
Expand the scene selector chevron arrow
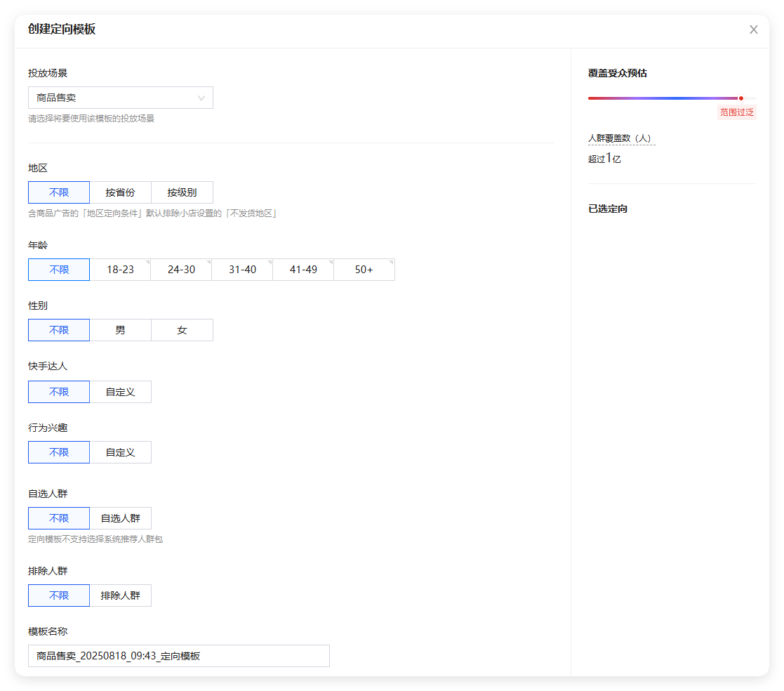click(x=202, y=97)
